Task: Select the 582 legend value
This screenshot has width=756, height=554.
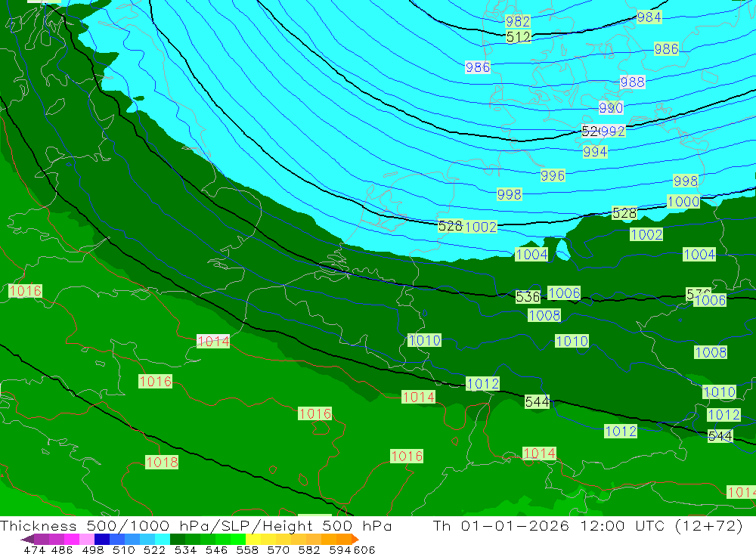Action: [x=308, y=549]
